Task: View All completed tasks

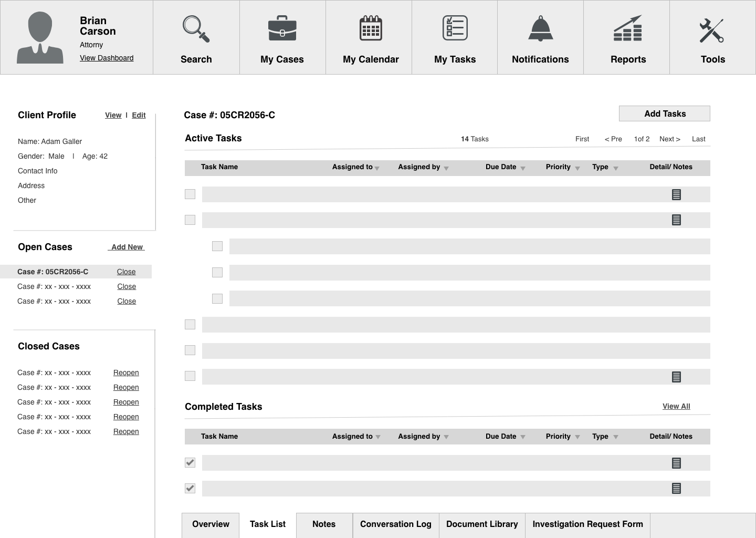Action: click(x=676, y=406)
